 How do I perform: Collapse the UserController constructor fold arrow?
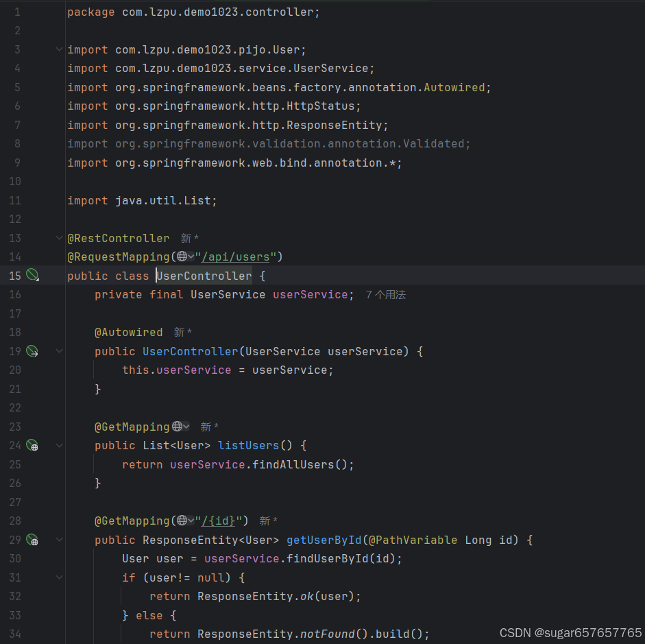[x=59, y=351]
